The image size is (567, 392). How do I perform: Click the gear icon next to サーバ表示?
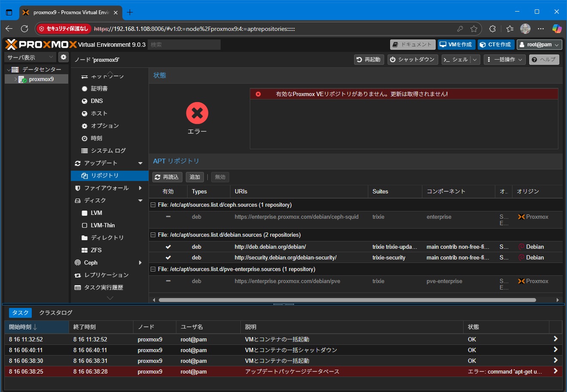pos(63,57)
